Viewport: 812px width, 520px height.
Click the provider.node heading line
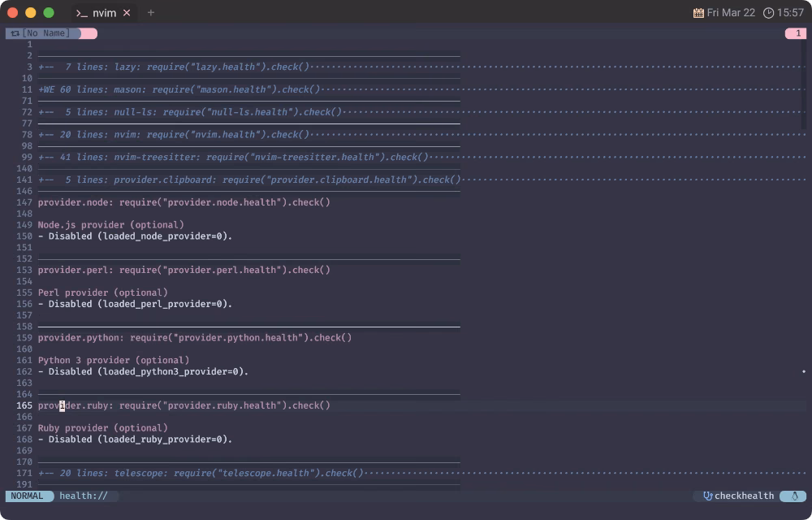(x=184, y=202)
